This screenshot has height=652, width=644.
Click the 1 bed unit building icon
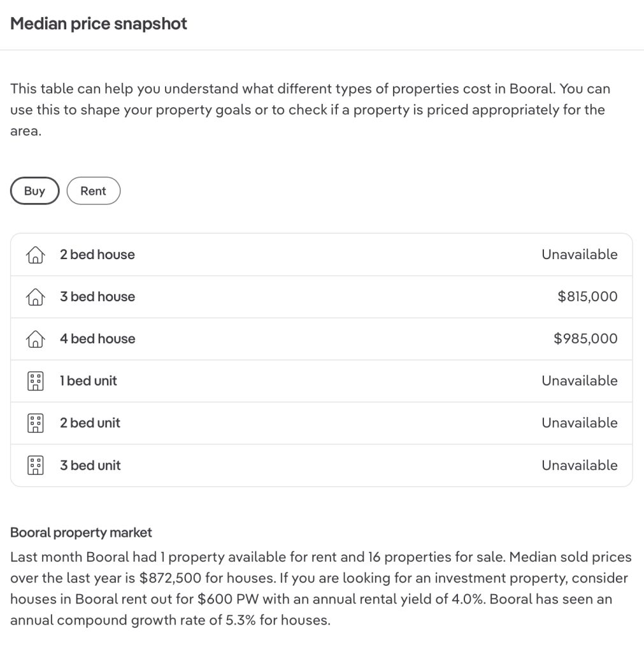pos(35,381)
